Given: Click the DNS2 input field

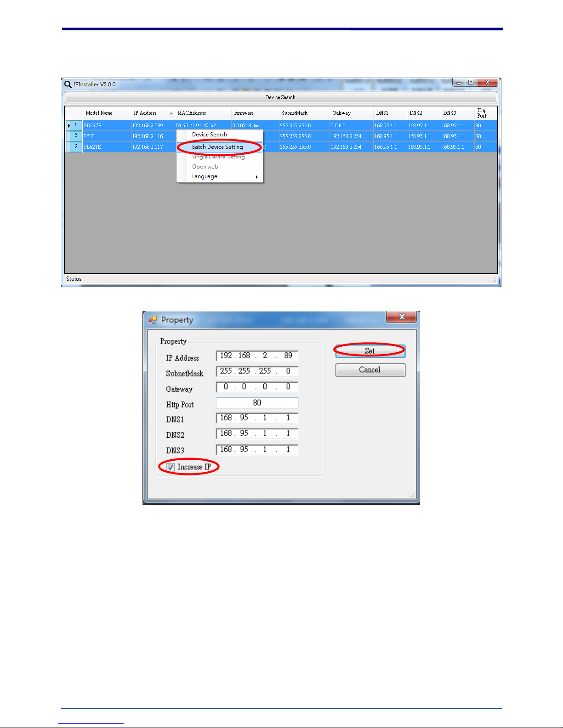Looking at the screenshot, I should [257, 434].
